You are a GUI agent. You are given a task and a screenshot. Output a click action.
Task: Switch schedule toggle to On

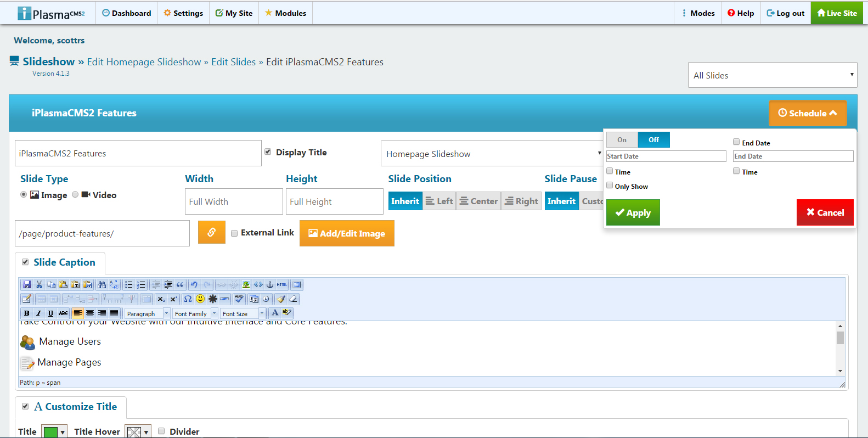pyautogui.click(x=622, y=140)
